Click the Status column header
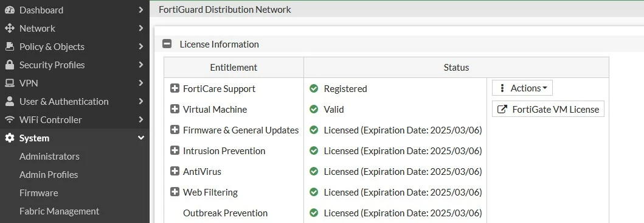 456,68
